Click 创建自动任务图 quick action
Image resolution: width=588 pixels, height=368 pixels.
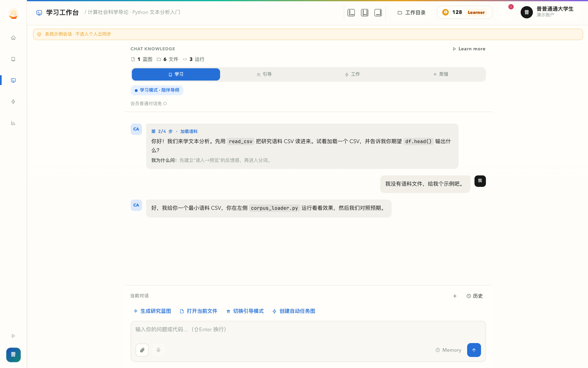[x=294, y=311]
